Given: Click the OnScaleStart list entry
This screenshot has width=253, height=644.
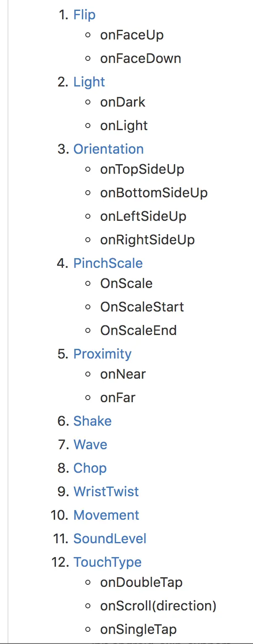Looking at the screenshot, I should [142, 307].
